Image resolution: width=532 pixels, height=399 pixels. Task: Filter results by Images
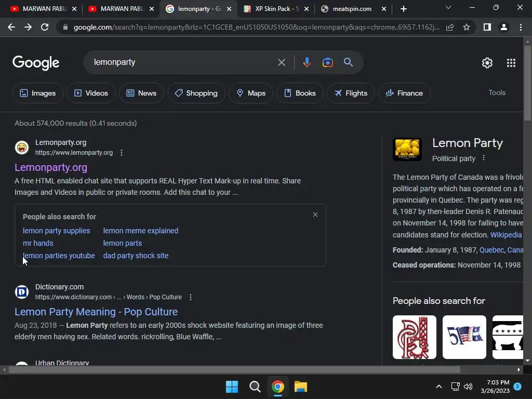37,93
